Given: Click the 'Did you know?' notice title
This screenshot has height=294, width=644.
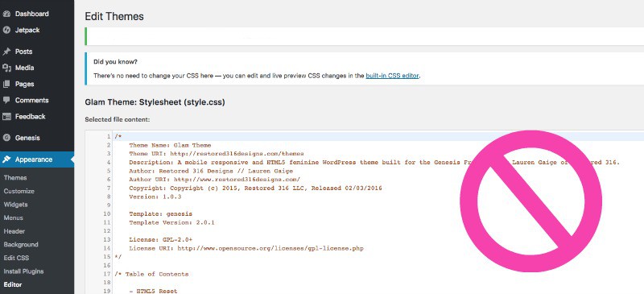Looking at the screenshot, I should [x=115, y=62].
